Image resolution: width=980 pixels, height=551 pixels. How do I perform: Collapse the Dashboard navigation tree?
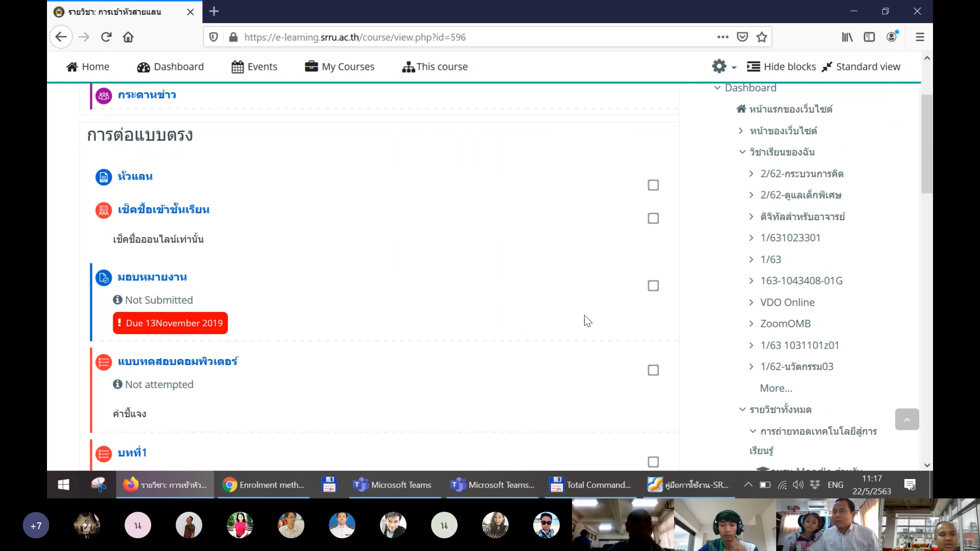[717, 88]
